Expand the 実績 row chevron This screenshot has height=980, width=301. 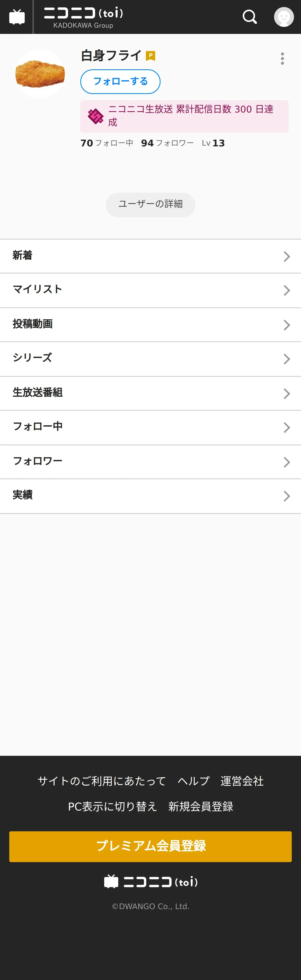coord(287,496)
